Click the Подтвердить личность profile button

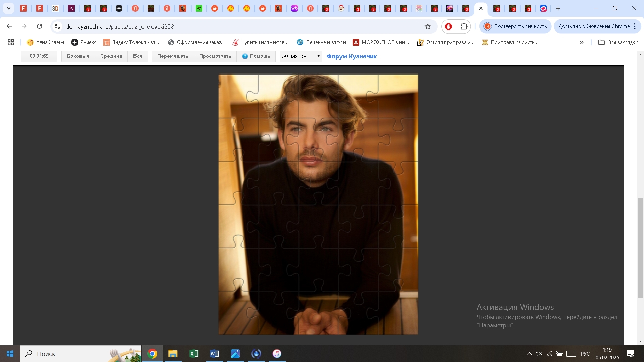coord(516,26)
